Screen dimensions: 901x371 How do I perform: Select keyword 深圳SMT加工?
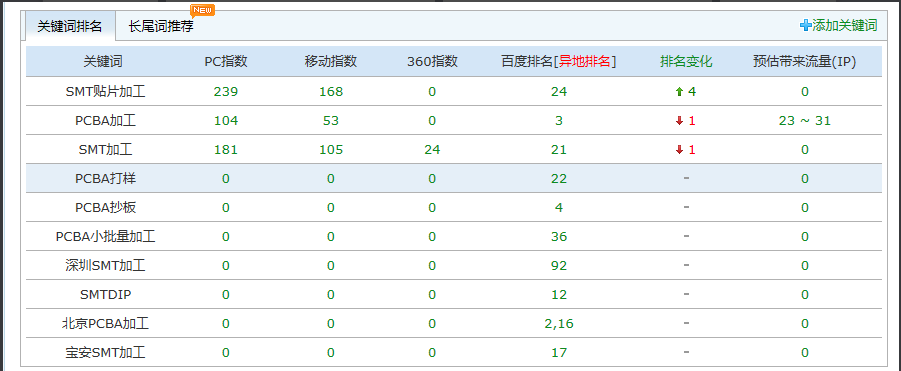coord(105,266)
